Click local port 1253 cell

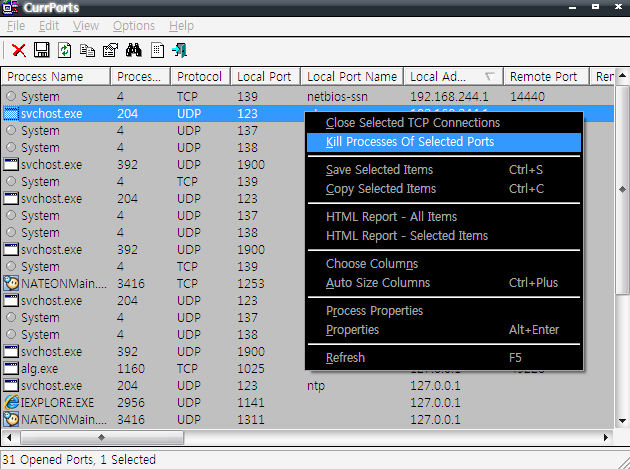[251, 283]
